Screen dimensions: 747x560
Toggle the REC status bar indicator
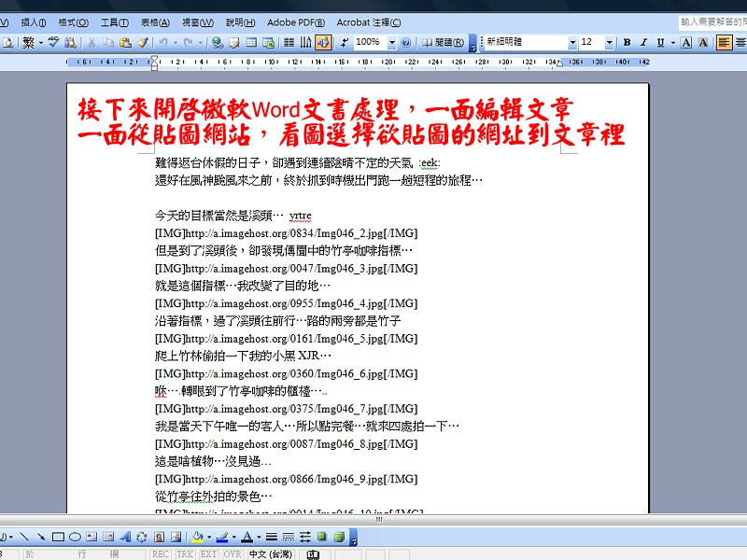pos(161,554)
